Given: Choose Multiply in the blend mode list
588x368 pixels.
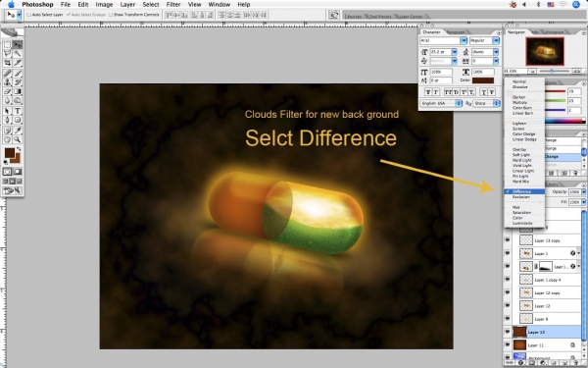Looking at the screenshot, I should 519,102.
